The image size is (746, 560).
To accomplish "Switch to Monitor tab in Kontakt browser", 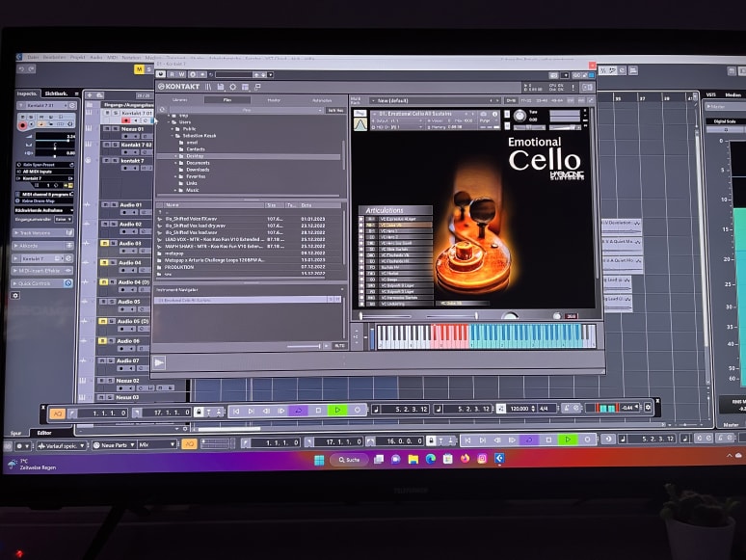I will (274, 100).
